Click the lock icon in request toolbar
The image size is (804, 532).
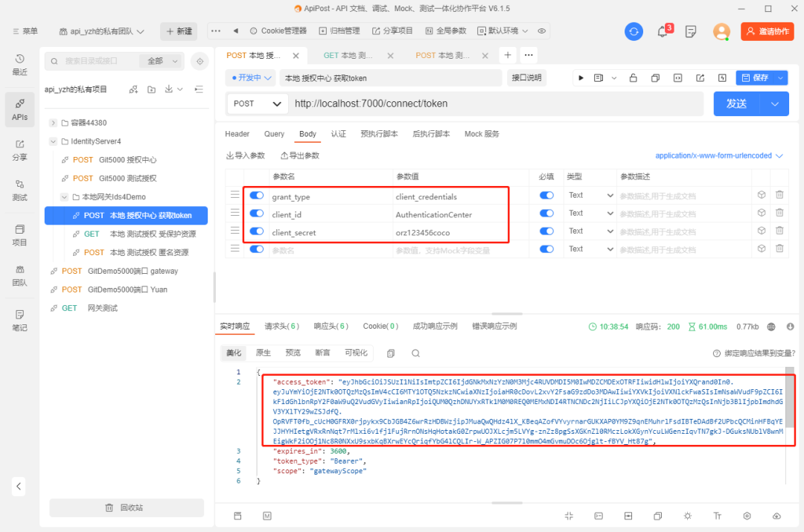634,78
